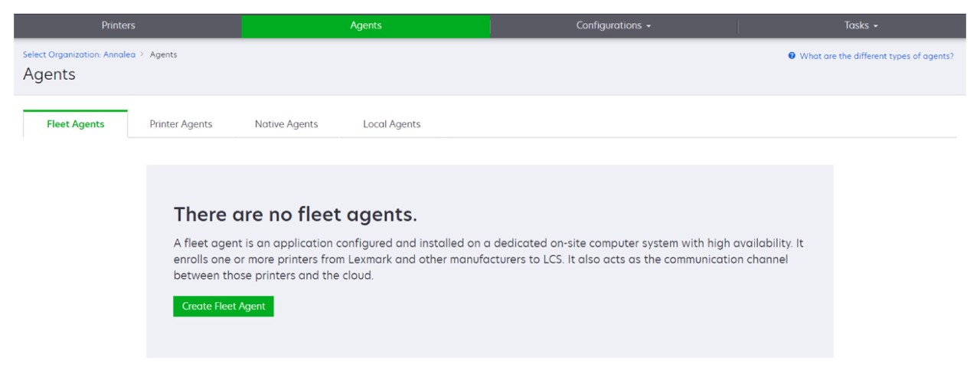This screenshot has height=384, width=980.
Task: Open the Select Organization: Annalea breadcrumb link
Action: click(79, 55)
